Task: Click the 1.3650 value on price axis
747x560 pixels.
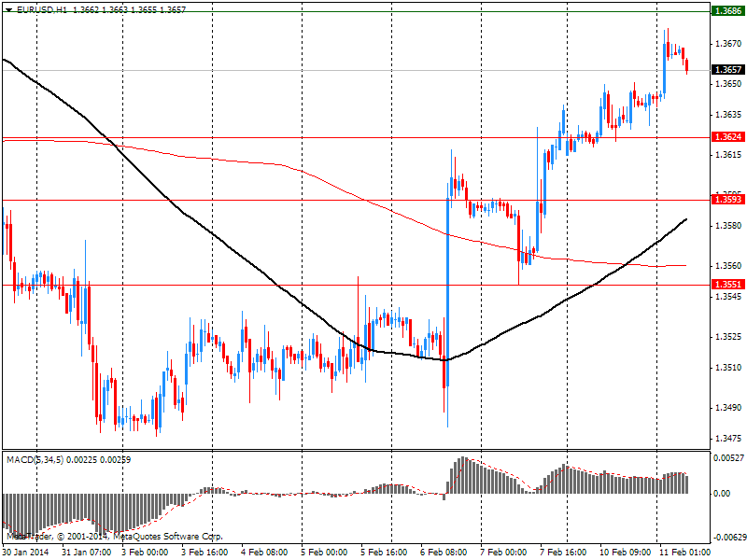Action: pyautogui.click(x=728, y=84)
